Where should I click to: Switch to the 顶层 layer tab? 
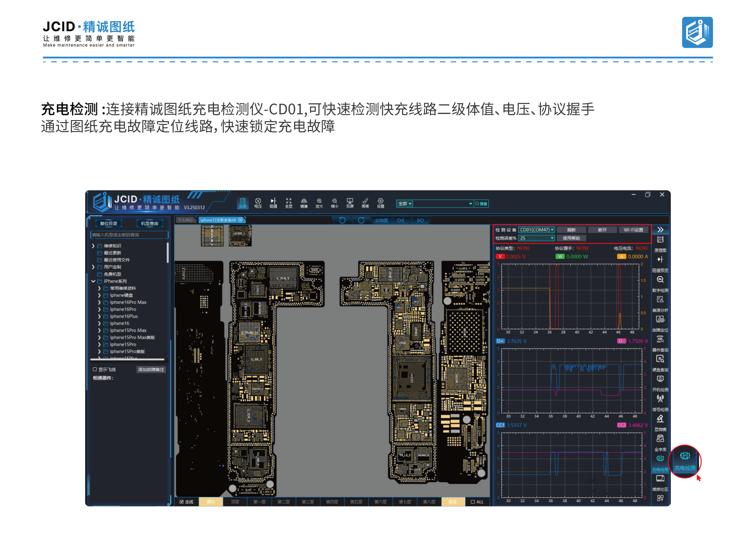tap(235, 502)
